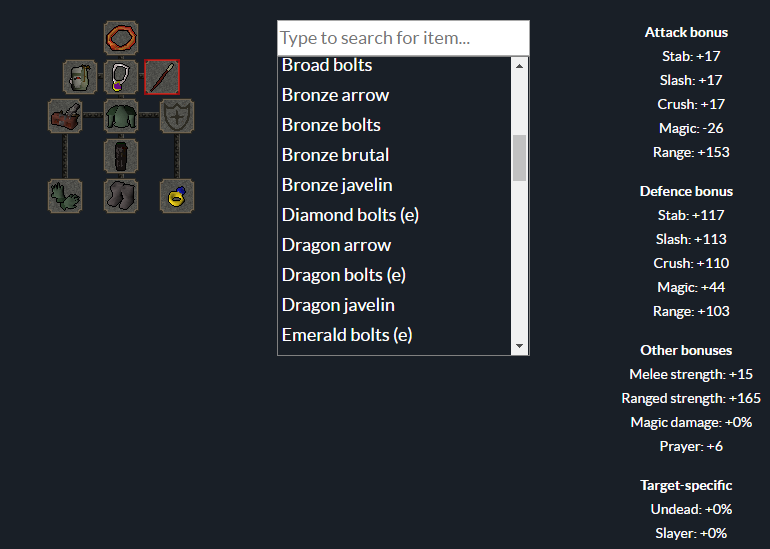The width and height of the screenshot is (770, 549).
Task: Select the empty shield slot
Action: coord(177,116)
